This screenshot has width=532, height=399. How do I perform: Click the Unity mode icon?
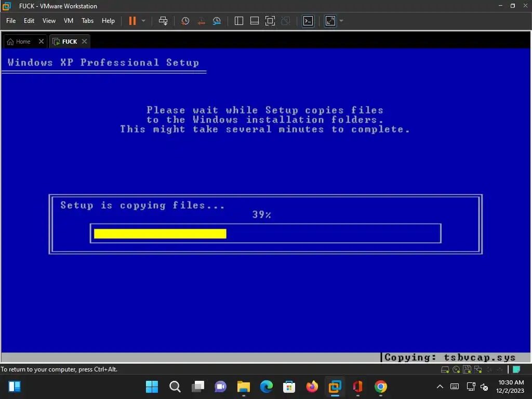pos(286,21)
